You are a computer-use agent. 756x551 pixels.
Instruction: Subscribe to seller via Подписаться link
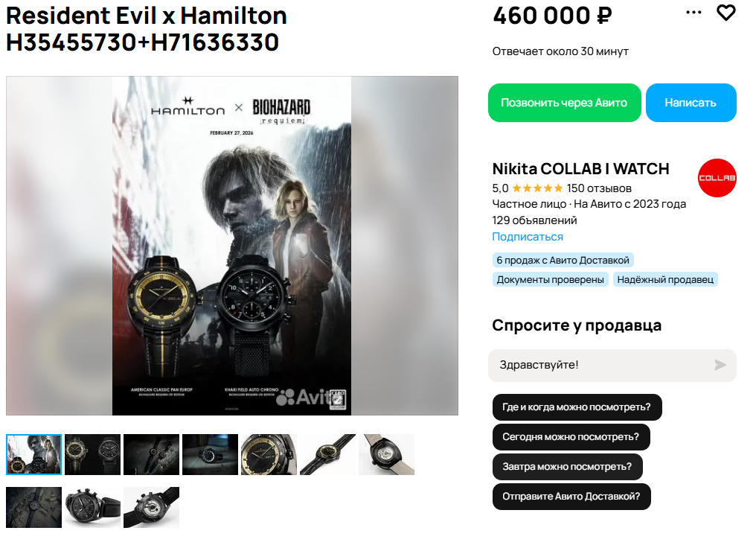(528, 237)
